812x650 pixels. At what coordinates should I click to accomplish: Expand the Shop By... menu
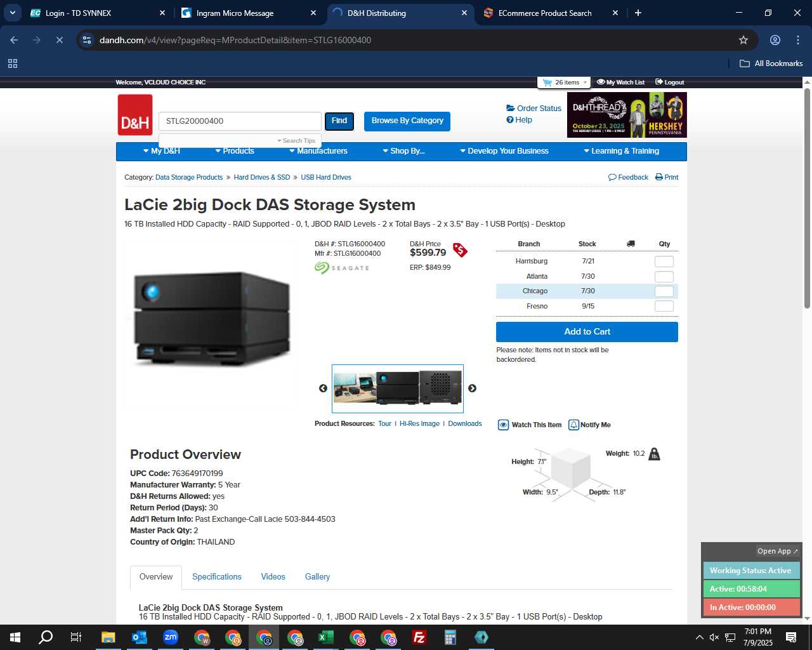pyautogui.click(x=403, y=151)
